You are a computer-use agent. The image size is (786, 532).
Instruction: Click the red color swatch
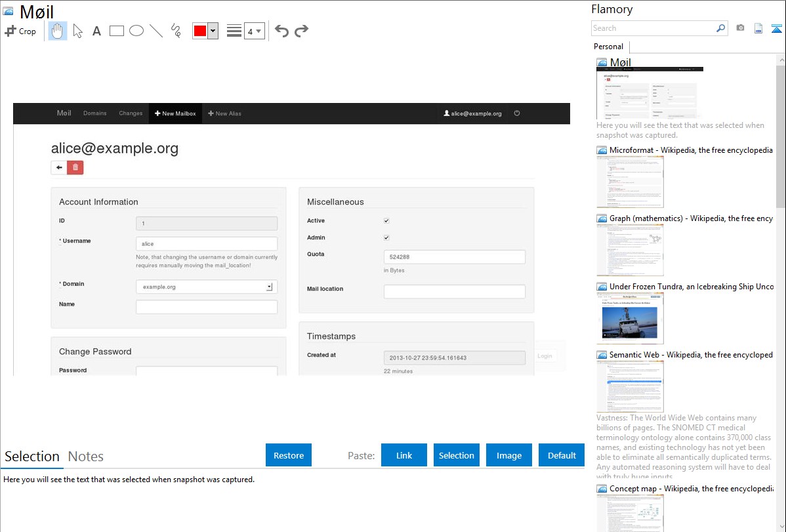pos(200,31)
